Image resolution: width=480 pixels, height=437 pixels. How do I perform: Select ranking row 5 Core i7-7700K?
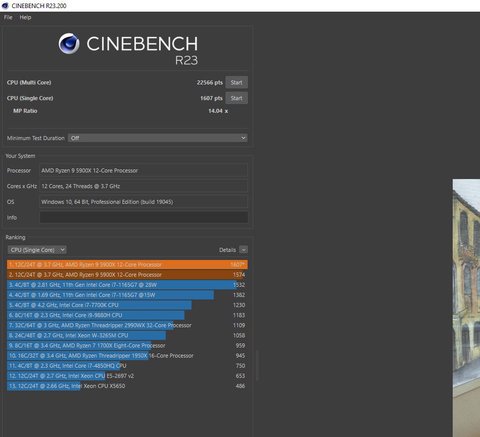click(x=127, y=305)
